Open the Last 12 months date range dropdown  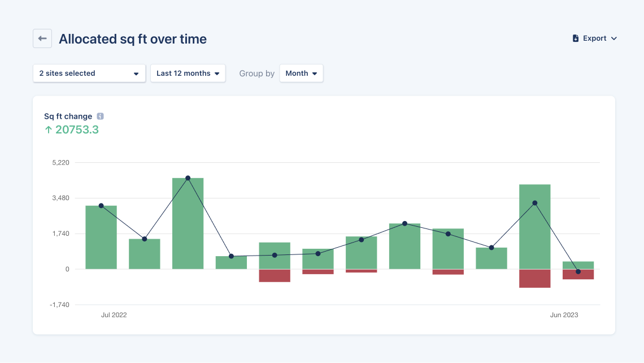(188, 74)
